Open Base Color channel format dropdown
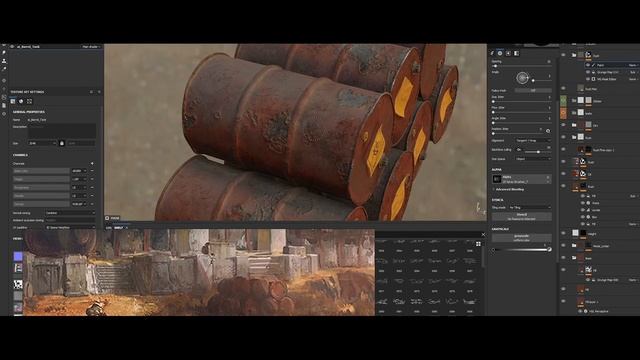The height and width of the screenshot is (360, 640). click(x=78, y=171)
